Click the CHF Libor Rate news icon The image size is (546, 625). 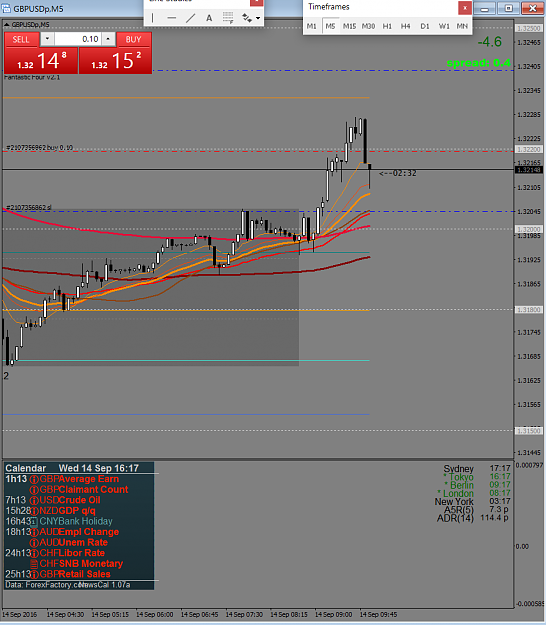pos(34,553)
